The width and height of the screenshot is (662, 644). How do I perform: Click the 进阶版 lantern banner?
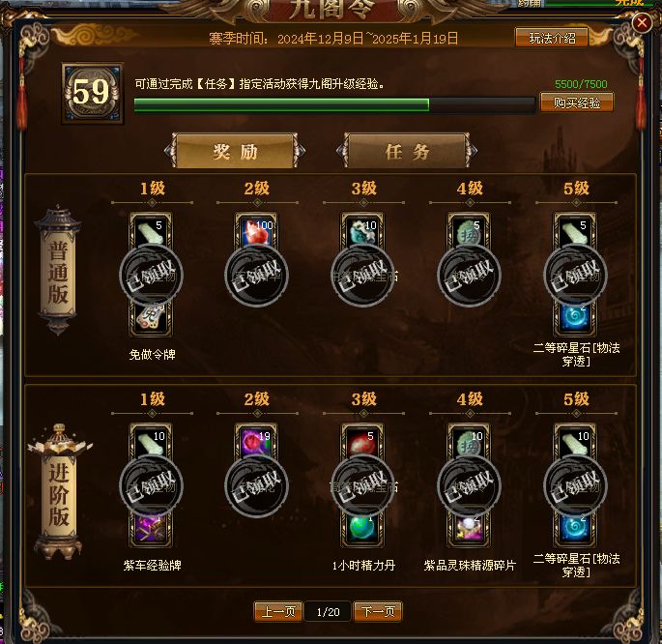point(59,492)
